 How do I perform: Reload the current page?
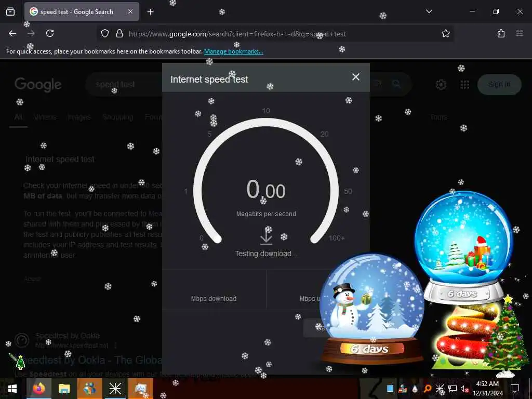click(x=50, y=33)
